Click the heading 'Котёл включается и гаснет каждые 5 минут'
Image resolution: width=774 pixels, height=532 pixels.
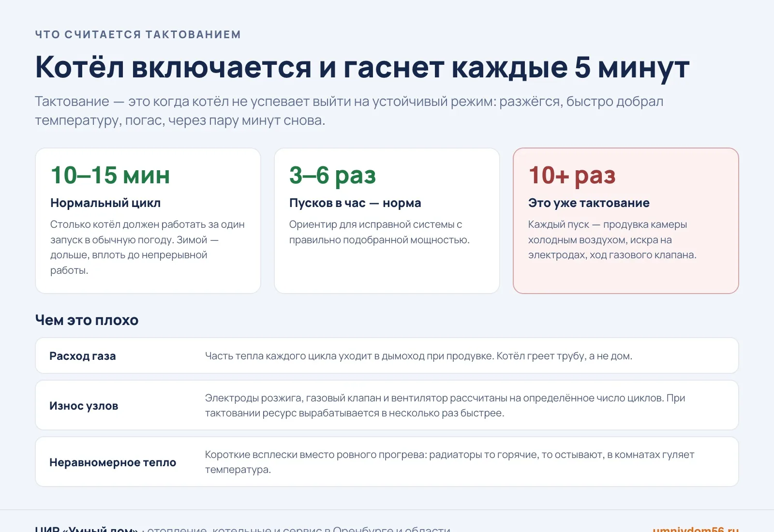pyautogui.click(x=362, y=67)
